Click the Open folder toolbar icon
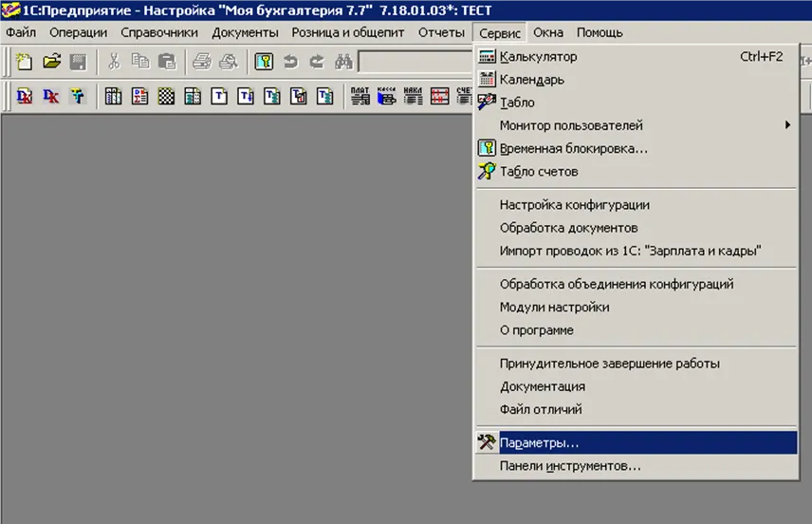 [51, 63]
